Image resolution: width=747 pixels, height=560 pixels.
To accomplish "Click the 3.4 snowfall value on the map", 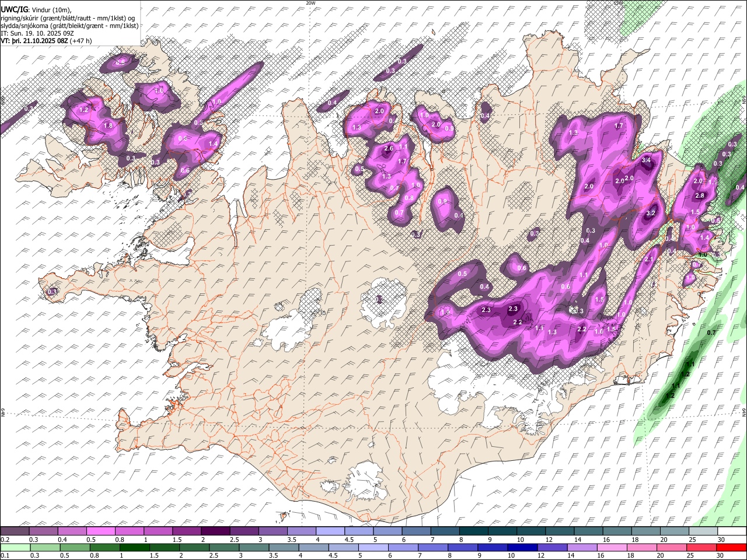I will point(646,160).
